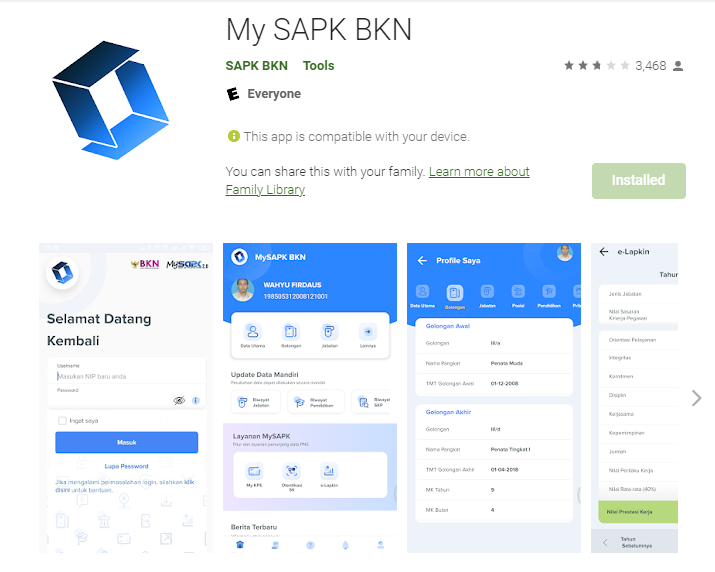Image resolution: width=715 pixels, height=572 pixels.
Task: Click the MySAPK BKN header logo icon
Action: [239, 257]
